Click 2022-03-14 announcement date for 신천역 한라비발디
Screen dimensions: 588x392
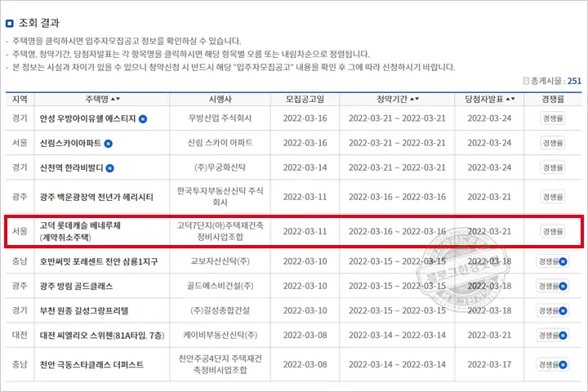pos(305,167)
